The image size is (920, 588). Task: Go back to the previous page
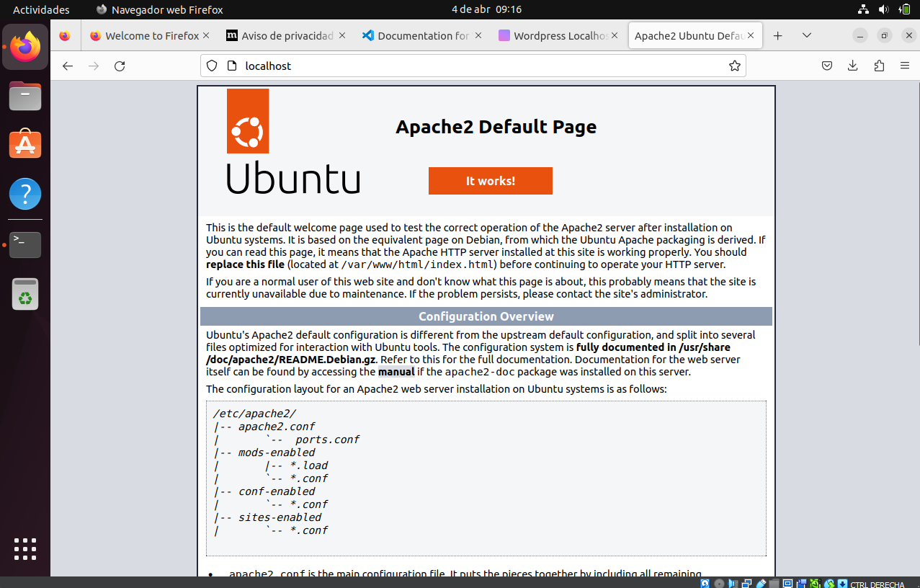(x=68, y=66)
